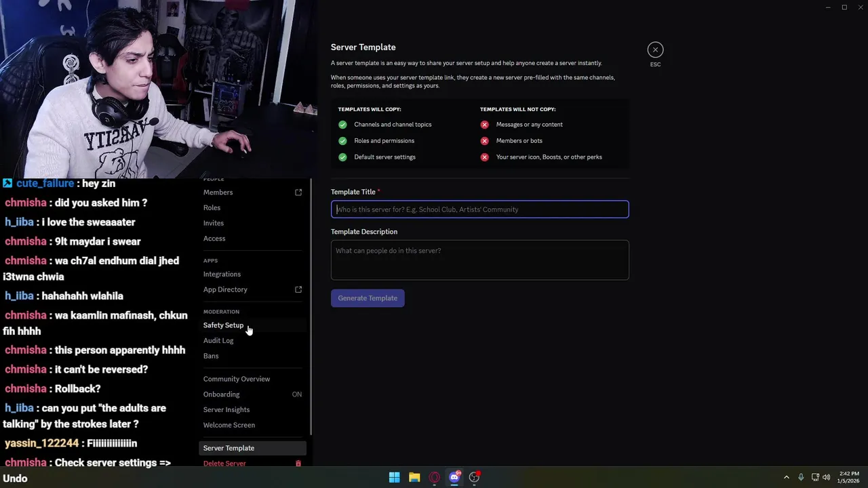The width and height of the screenshot is (868, 488).
Task: Open network settings tray icon
Action: click(815, 477)
